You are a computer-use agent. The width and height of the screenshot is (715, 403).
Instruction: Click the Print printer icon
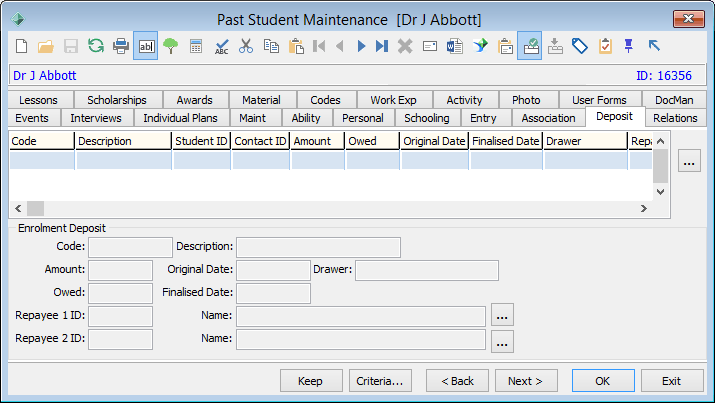pos(121,46)
